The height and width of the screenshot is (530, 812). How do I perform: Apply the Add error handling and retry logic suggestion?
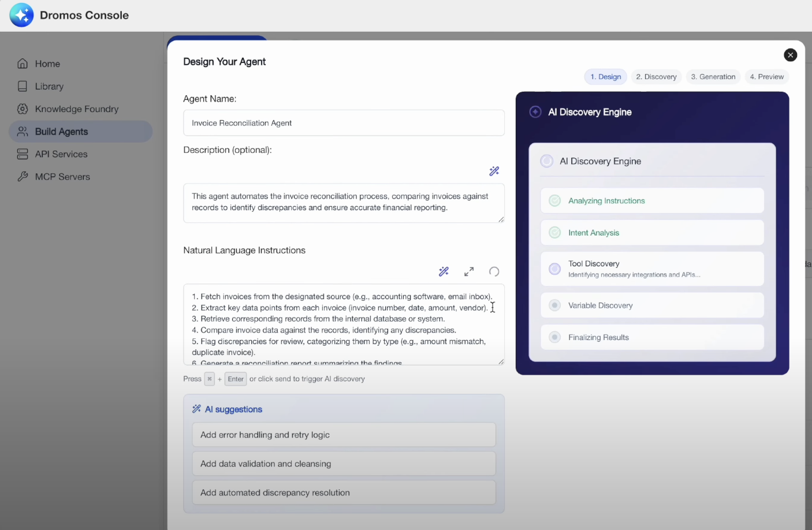(344, 435)
